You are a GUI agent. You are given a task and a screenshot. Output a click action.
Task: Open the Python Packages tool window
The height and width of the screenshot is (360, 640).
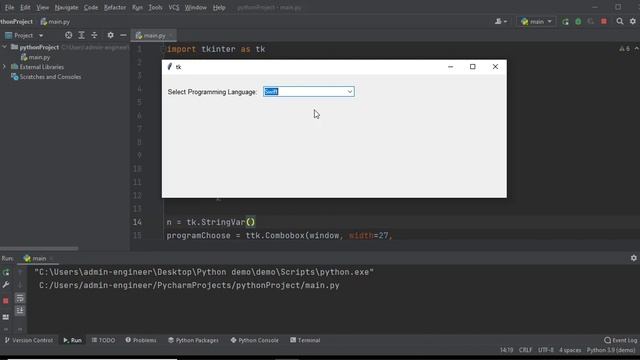[193, 340]
